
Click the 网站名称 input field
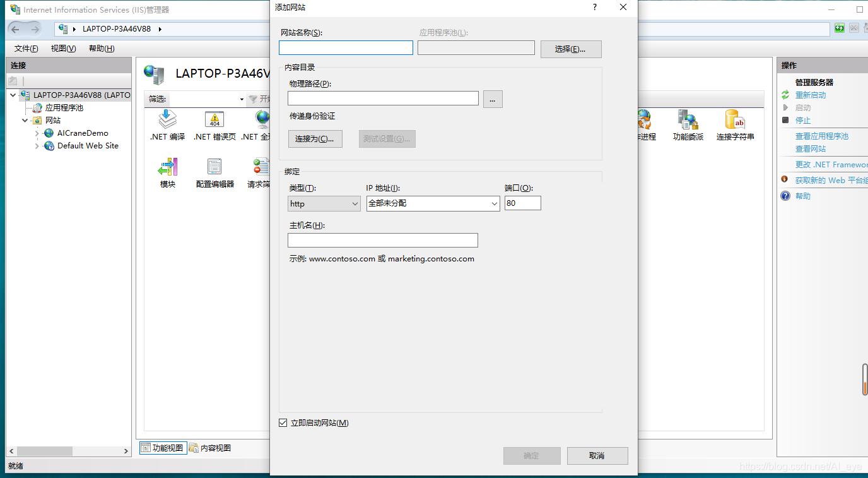pyautogui.click(x=346, y=48)
